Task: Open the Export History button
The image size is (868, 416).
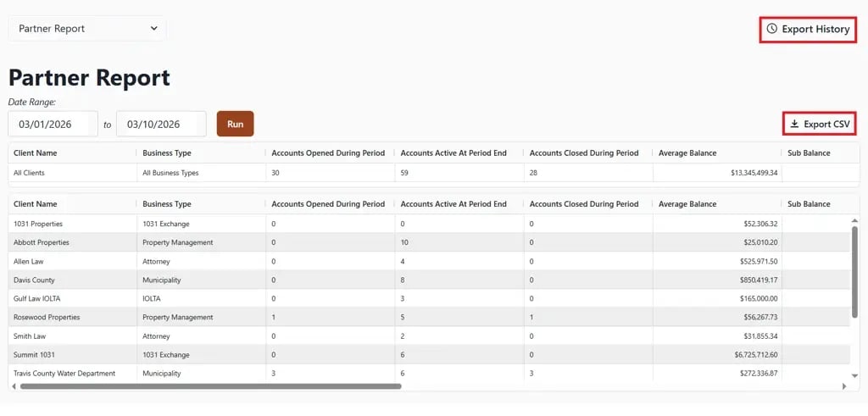Action: [x=808, y=29]
